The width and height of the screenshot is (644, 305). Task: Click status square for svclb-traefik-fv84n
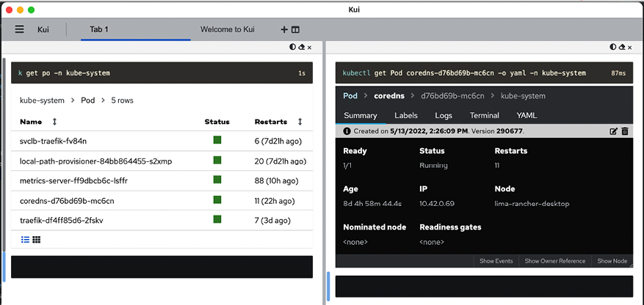tap(217, 140)
